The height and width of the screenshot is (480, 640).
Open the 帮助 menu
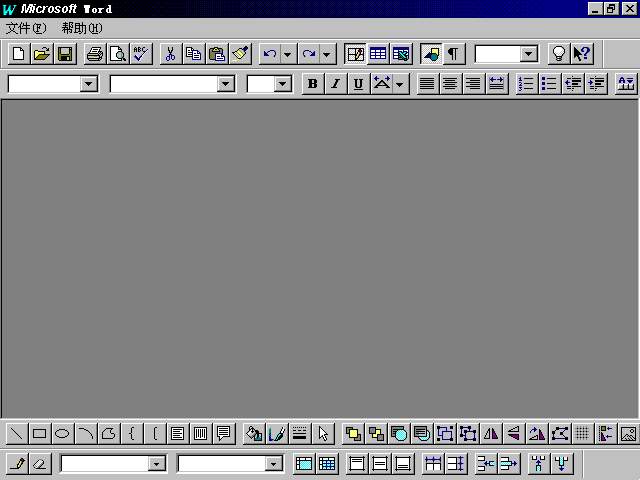[81, 28]
